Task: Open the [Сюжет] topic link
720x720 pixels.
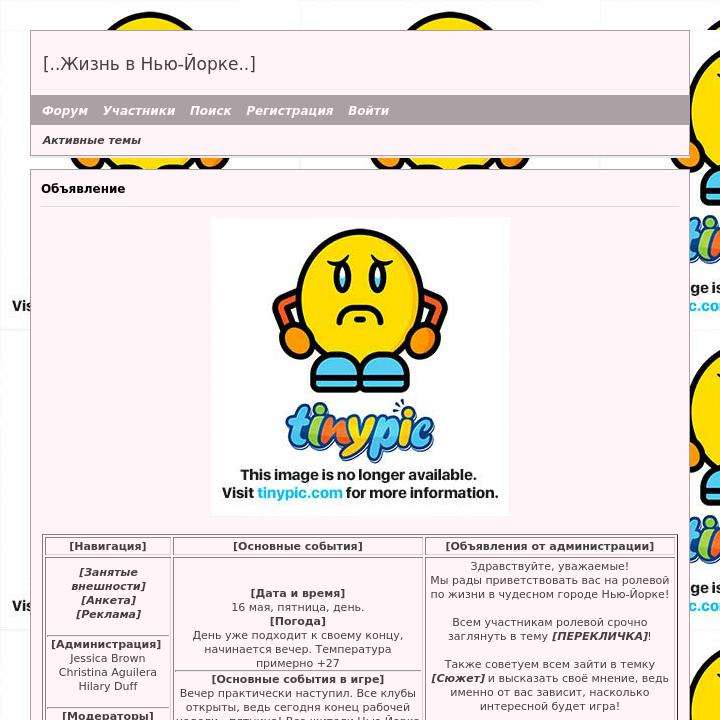Action: coord(458,678)
